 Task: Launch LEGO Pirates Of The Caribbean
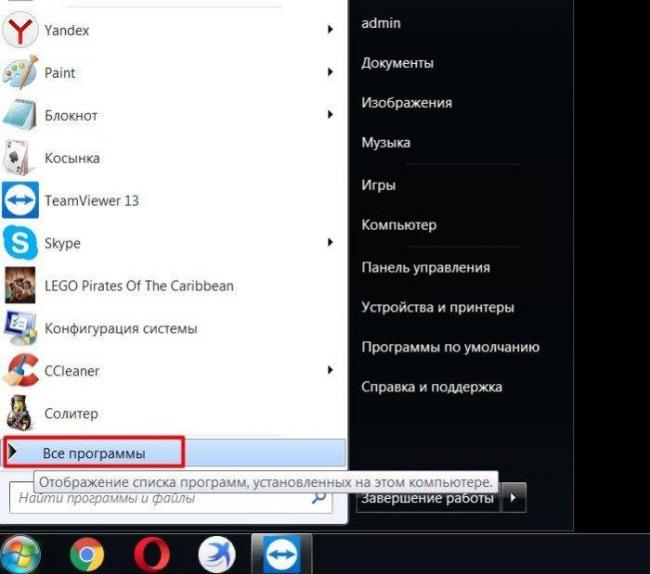(x=138, y=286)
